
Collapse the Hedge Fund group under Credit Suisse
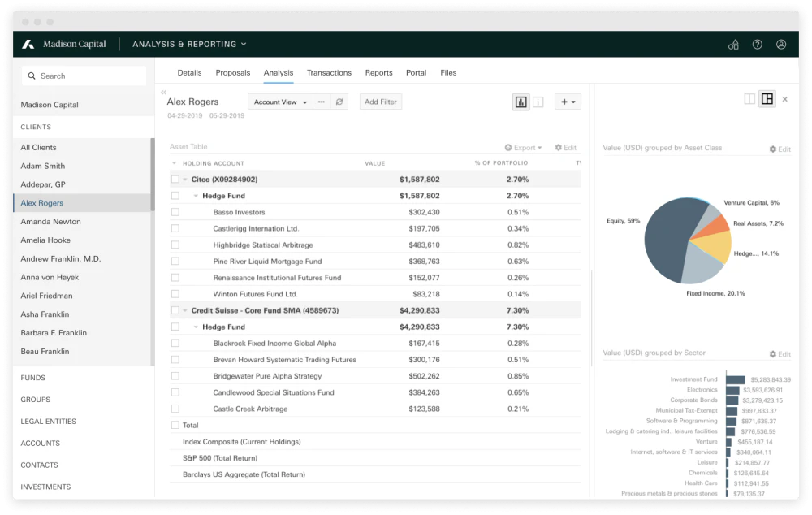195,326
